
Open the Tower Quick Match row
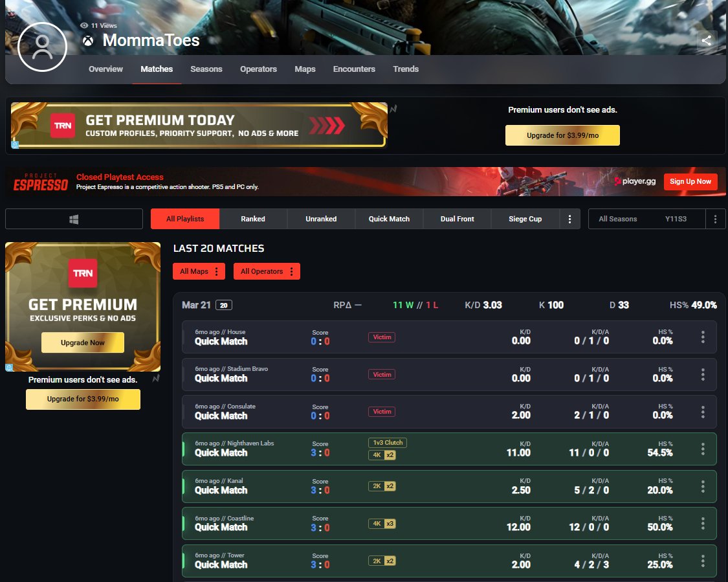pos(449,561)
